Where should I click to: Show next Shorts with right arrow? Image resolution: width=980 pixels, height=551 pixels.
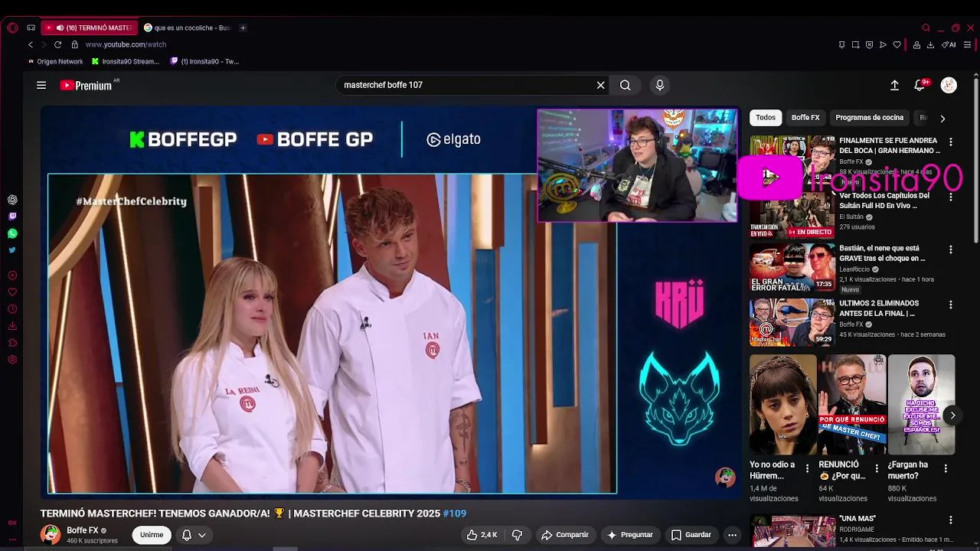pyautogui.click(x=952, y=416)
